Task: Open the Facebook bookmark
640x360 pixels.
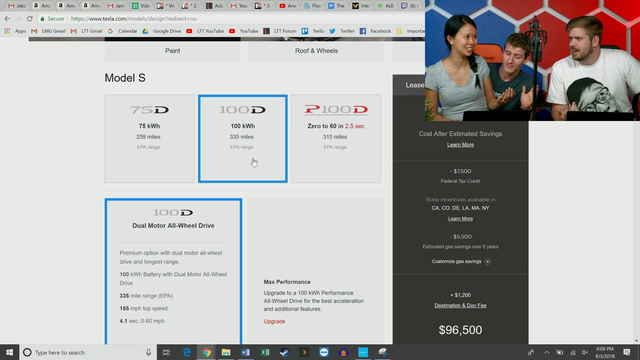Action: [x=376, y=31]
